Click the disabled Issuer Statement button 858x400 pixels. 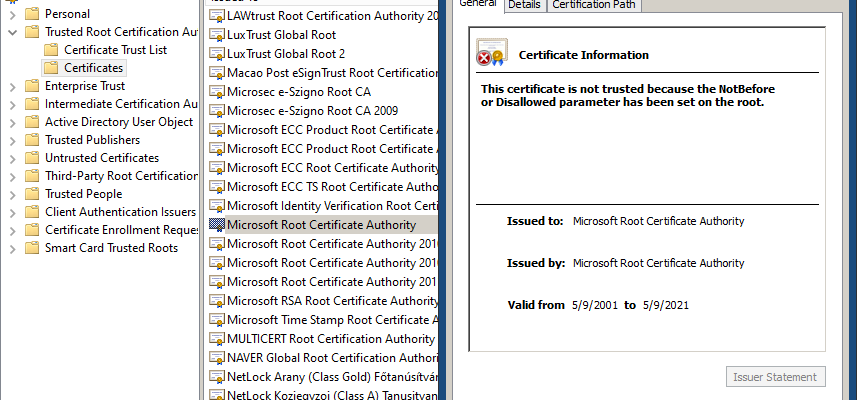tap(775, 377)
